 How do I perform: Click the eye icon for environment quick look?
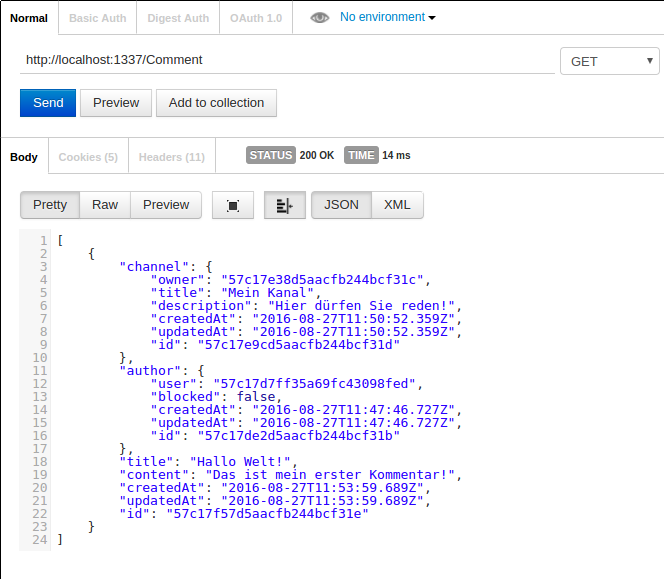point(319,18)
